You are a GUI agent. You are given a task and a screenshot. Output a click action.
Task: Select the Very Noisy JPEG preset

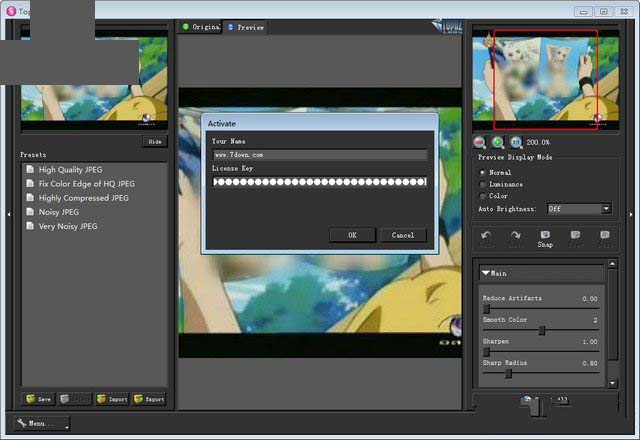pos(68,226)
